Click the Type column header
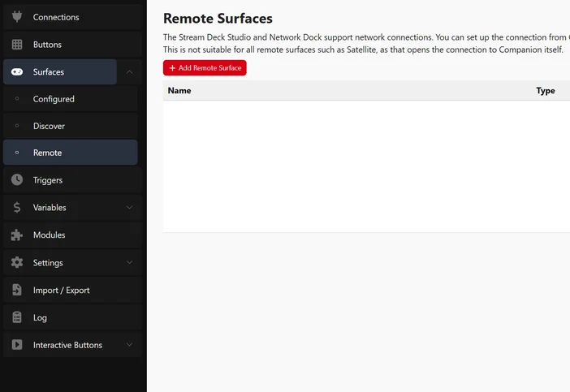Viewport: 570px width, 392px height. tap(546, 91)
